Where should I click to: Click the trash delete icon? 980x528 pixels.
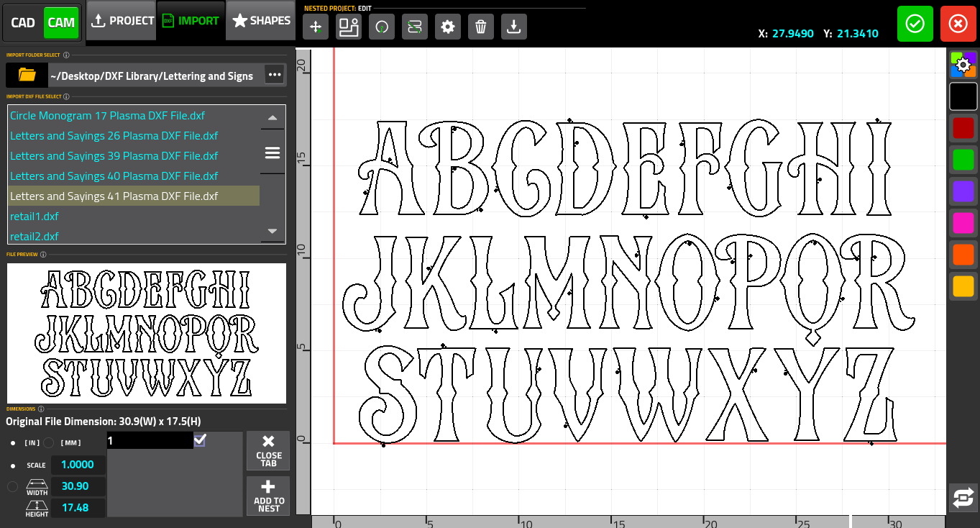[481, 27]
